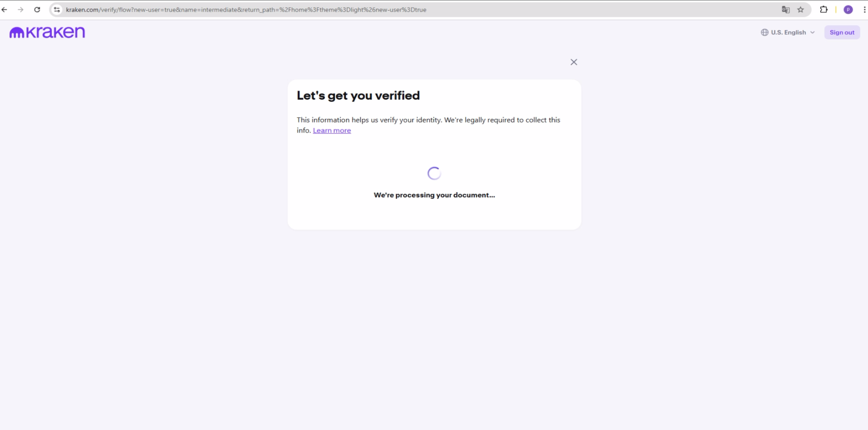This screenshot has height=430, width=868.
Task: Expand the chevron beside U.S. English
Action: click(x=812, y=32)
